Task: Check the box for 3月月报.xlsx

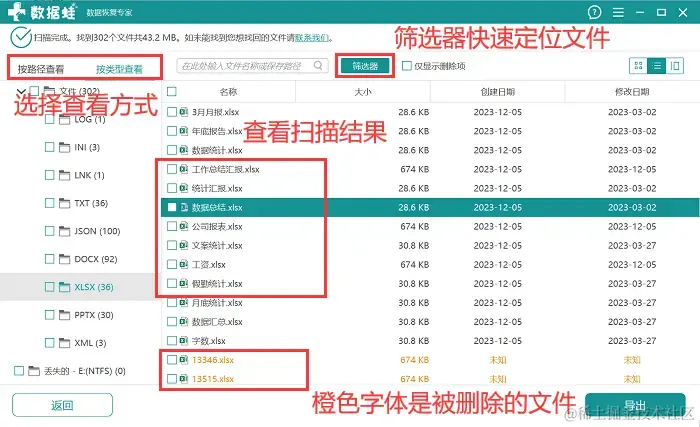Action: click(x=172, y=112)
